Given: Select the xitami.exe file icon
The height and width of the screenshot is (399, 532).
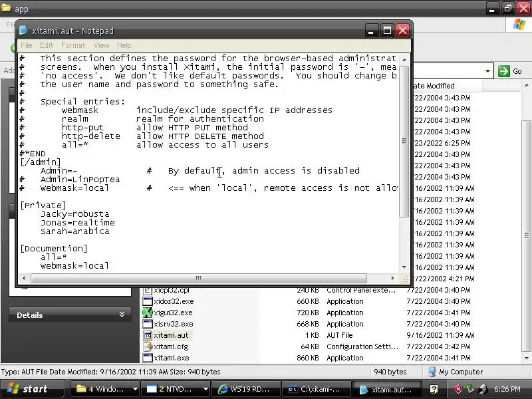Looking at the screenshot, I should click(147, 358).
